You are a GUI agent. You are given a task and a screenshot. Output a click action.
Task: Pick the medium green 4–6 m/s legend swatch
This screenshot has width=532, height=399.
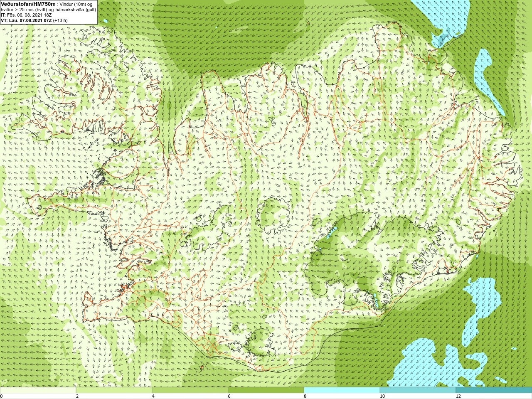(x=190, y=390)
